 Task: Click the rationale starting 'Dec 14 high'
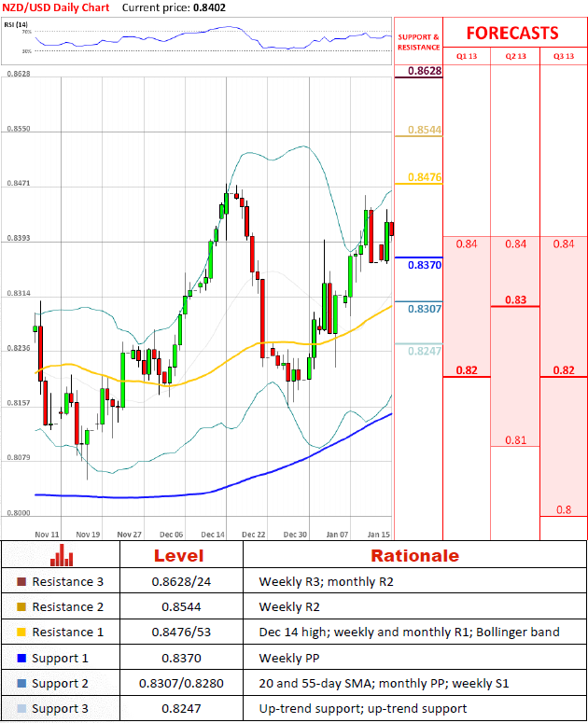[409, 633]
